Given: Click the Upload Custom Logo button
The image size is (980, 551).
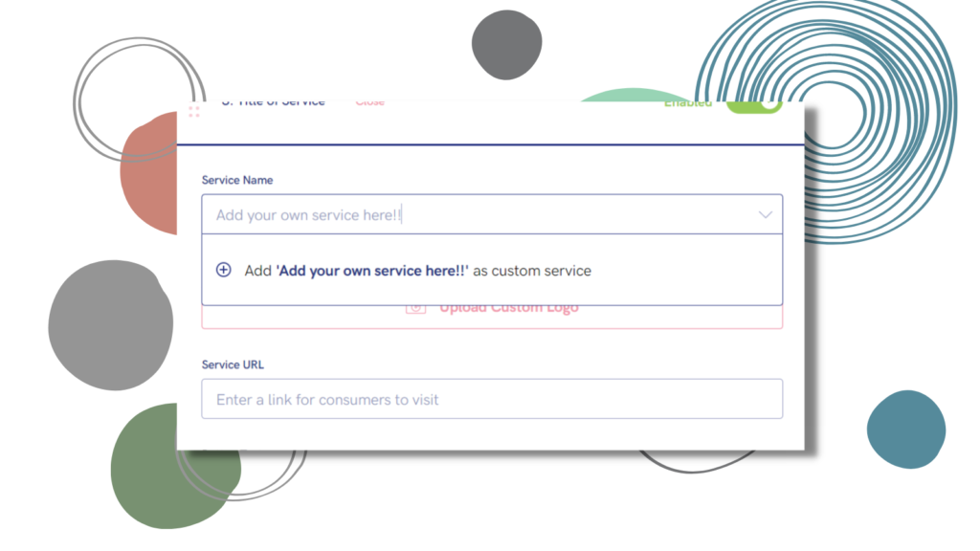Looking at the screenshot, I should 492,317.
